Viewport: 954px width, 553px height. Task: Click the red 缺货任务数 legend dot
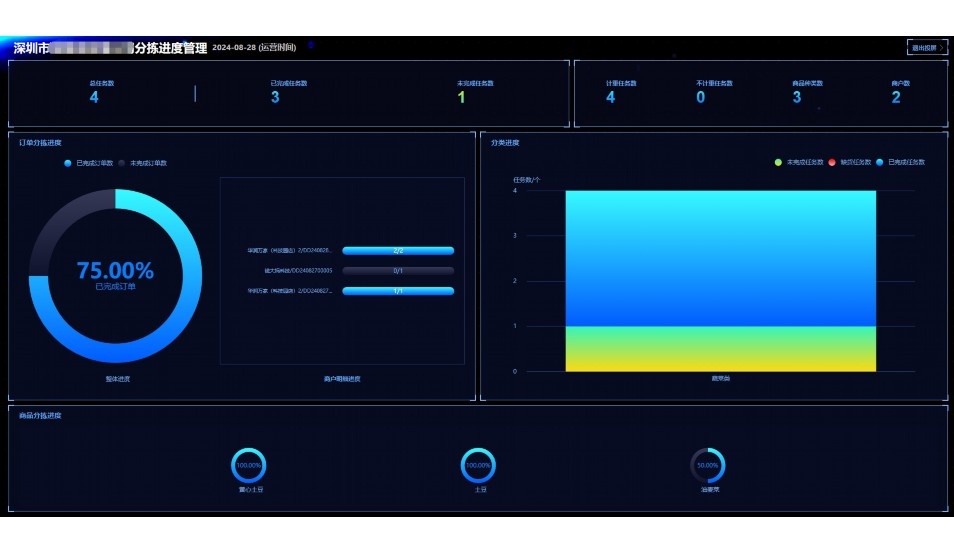click(832, 162)
